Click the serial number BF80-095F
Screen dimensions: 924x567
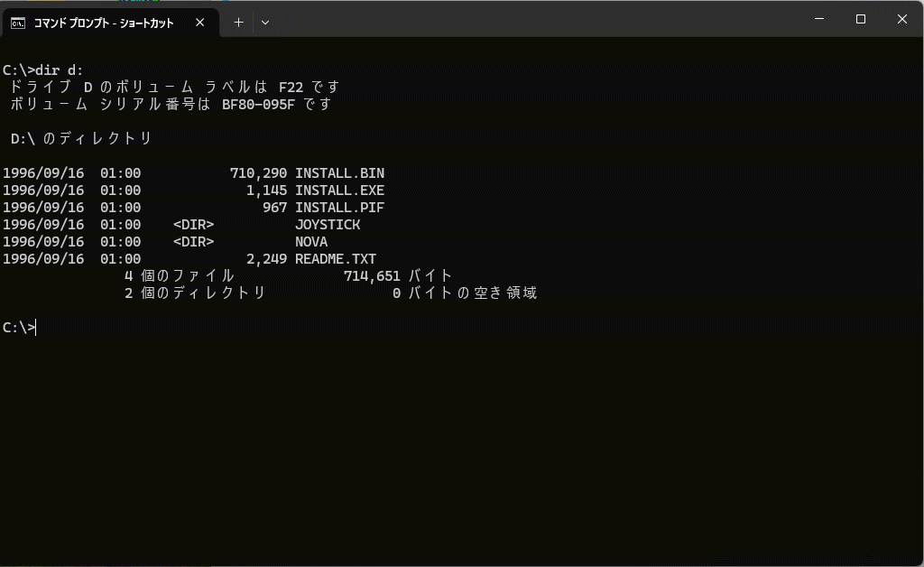point(258,105)
